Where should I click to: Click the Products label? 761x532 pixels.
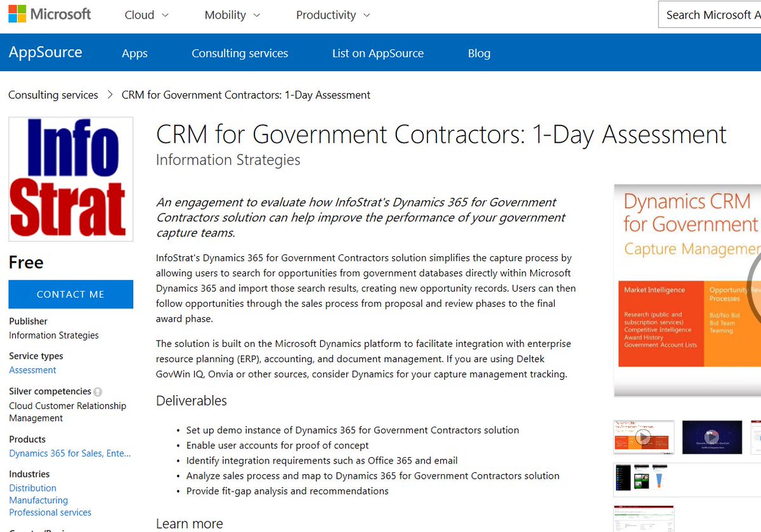[27, 439]
